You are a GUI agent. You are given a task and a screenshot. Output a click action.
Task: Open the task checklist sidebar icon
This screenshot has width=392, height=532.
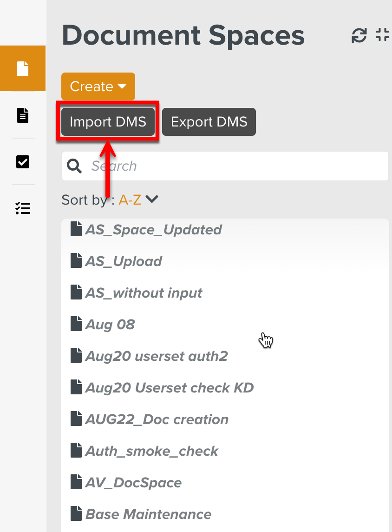[23, 208]
